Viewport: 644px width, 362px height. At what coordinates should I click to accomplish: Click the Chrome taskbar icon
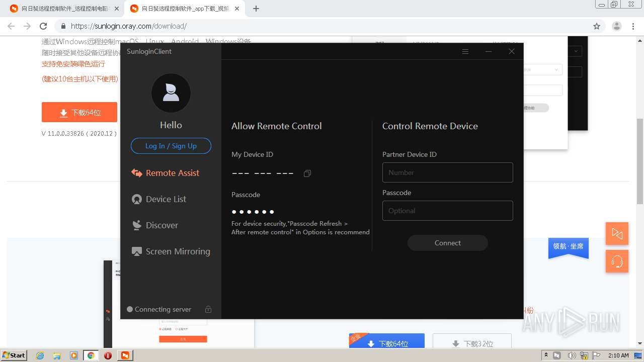click(x=91, y=355)
